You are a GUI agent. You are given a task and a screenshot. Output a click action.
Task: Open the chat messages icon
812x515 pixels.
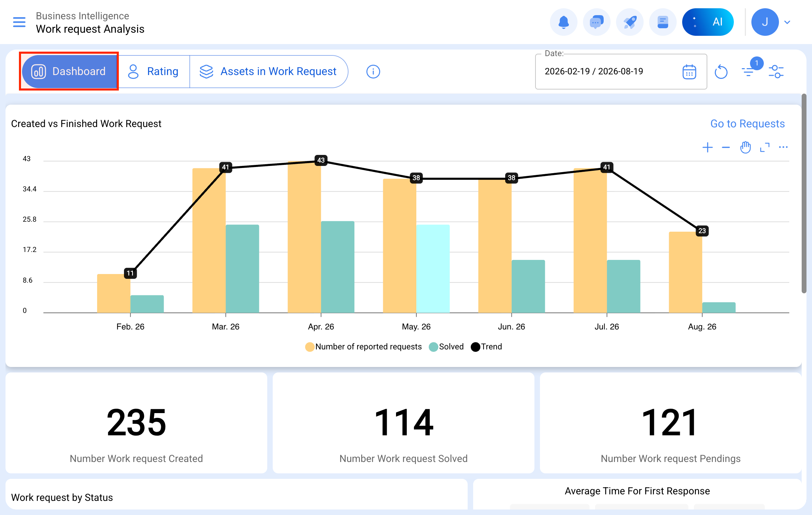(596, 22)
